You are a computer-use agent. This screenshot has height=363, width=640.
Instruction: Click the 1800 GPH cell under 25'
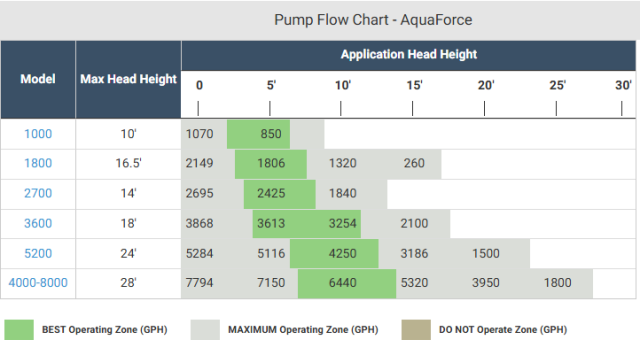coord(557,283)
